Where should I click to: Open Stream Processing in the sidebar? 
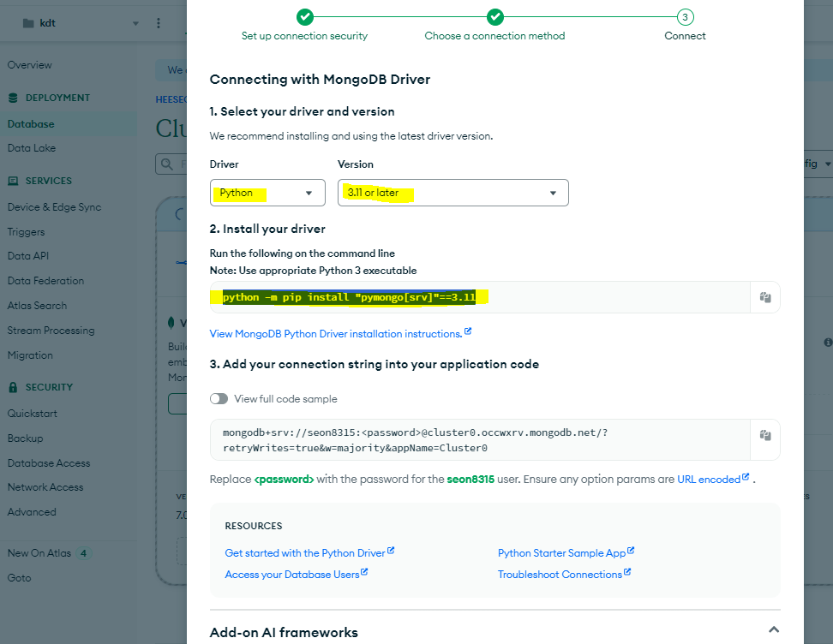point(51,331)
